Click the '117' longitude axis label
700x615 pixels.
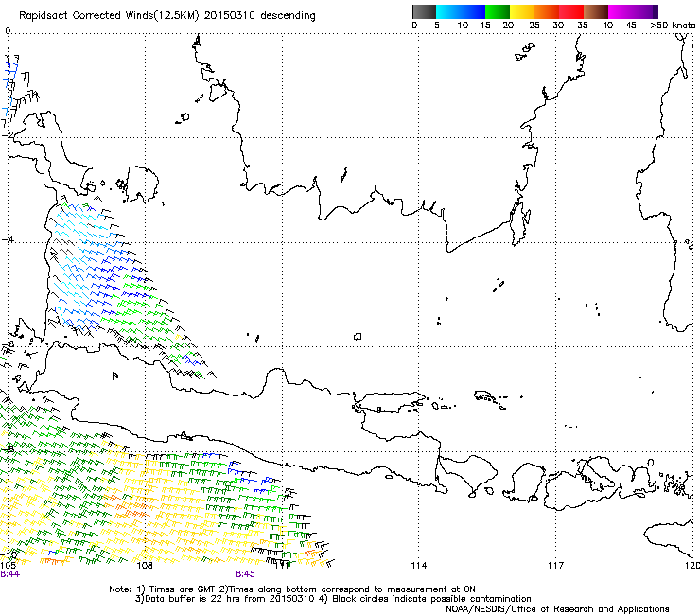[x=555, y=566]
